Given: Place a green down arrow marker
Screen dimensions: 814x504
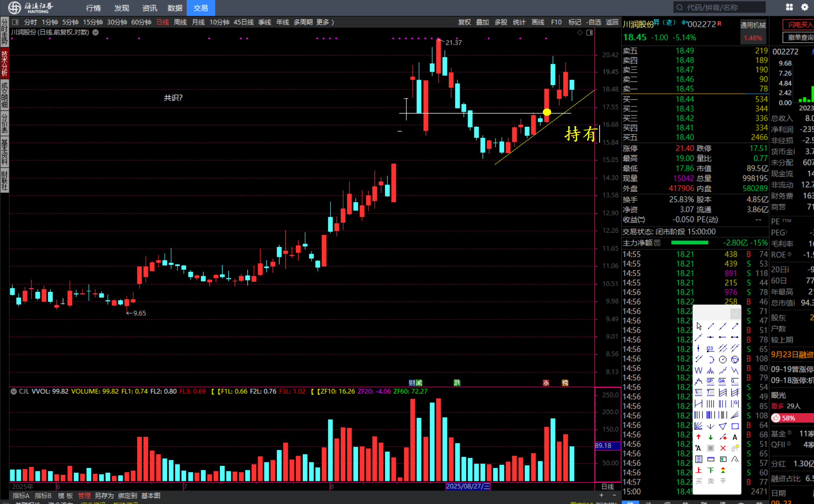Looking at the screenshot, I should (x=711, y=437).
